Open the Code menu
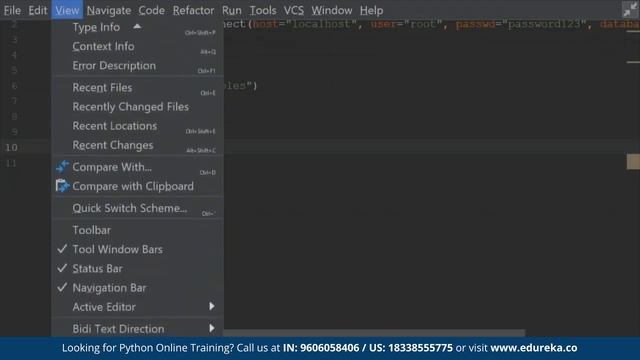Viewport: 640px width, 360px height. pos(151,10)
